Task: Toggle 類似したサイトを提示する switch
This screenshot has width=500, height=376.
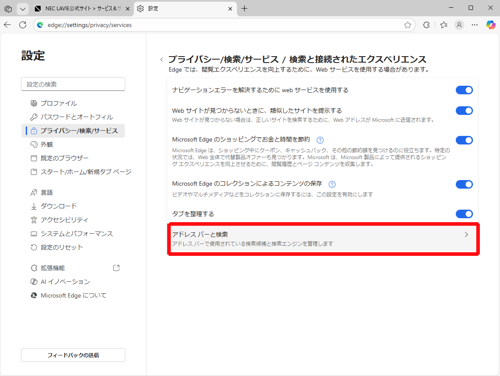Action: [464, 111]
